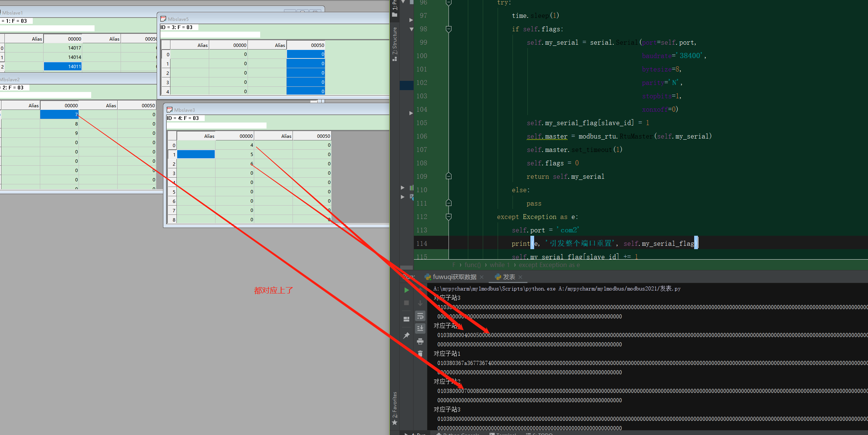Viewport: 868px width, 435px height.
Task: Toggle the highlighted Alias cell in Mbslave3 row 1
Action: click(x=196, y=154)
